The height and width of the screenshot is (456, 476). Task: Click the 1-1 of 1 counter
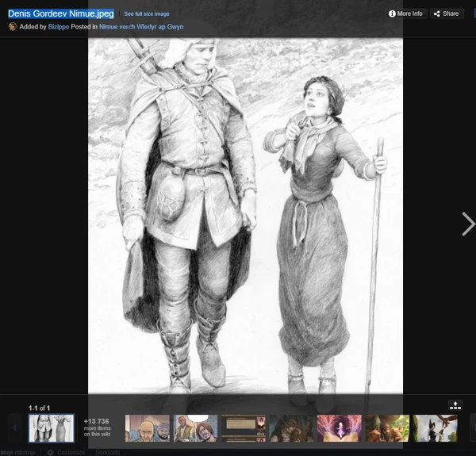click(39, 408)
